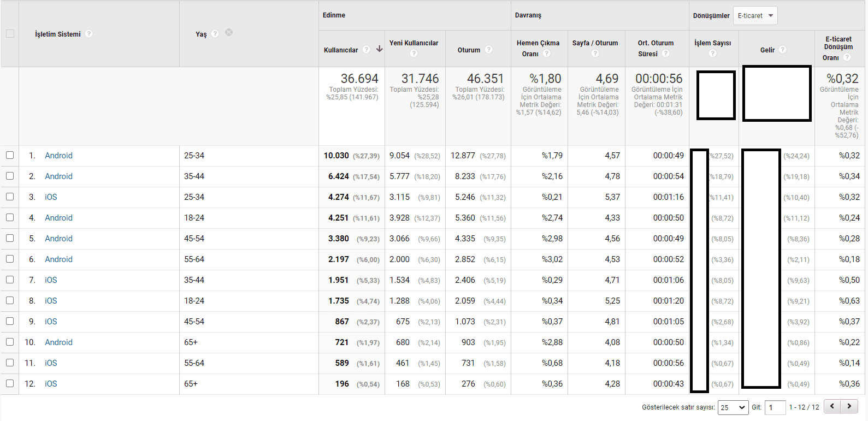The image size is (868, 421).
Task: Open Android link in row 2
Action: 58,176
